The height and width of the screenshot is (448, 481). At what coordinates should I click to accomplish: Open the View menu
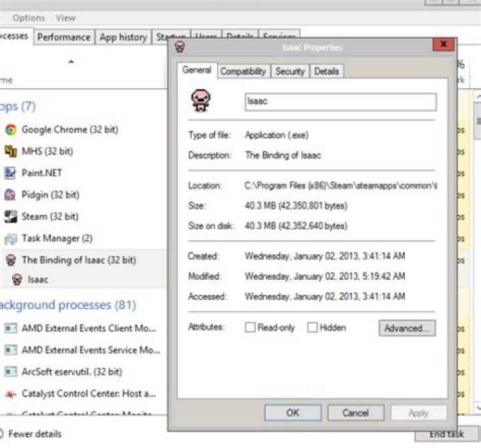click(65, 18)
